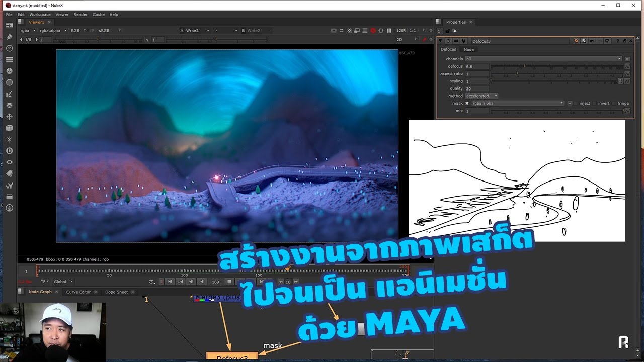Open the rgba.alpha channel dropdown
Screen dimensions: 644x362
coord(52,31)
